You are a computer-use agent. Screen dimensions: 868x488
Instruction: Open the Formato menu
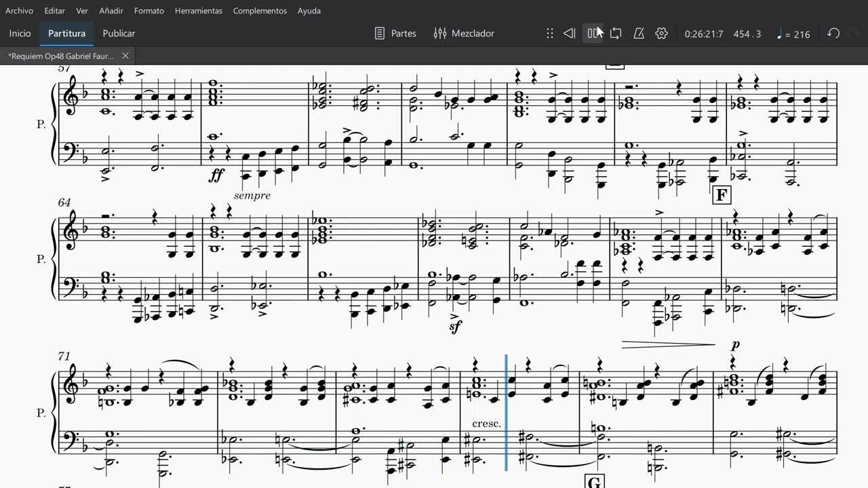click(149, 11)
